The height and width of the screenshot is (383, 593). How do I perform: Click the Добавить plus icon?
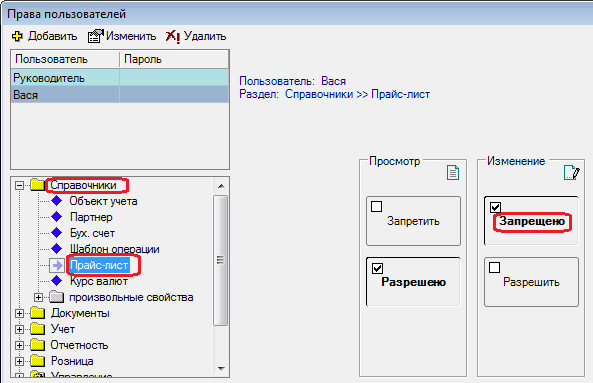pos(17,36)
